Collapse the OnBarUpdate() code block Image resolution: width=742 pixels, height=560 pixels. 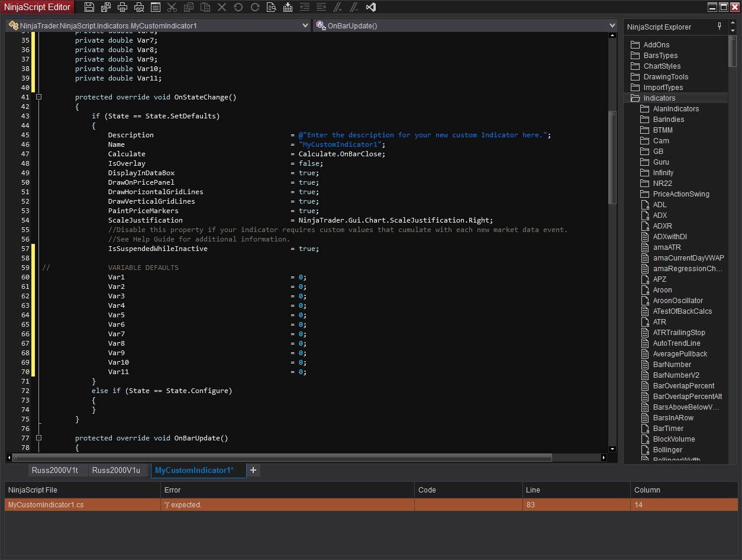coord(39,438)
